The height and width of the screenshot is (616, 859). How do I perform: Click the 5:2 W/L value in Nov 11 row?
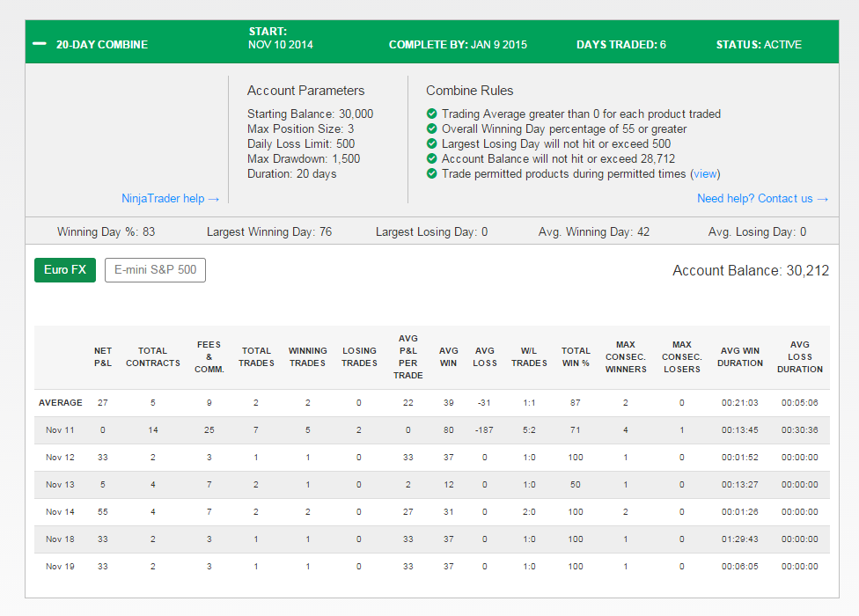529,429
